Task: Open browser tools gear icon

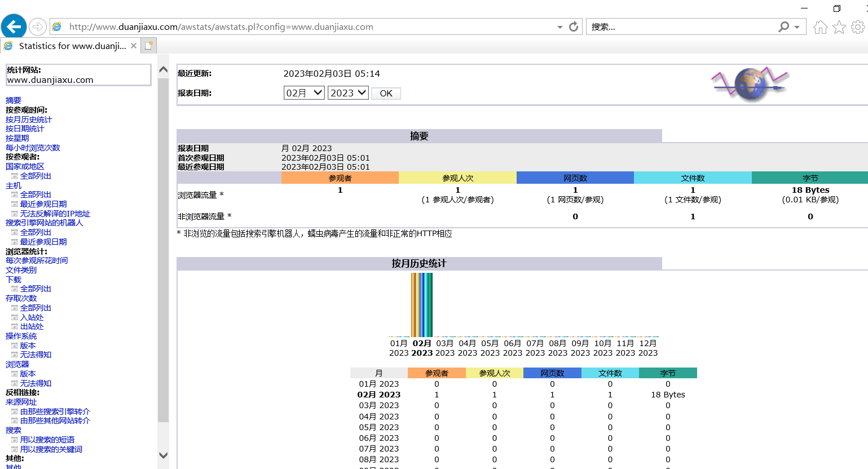Action: pyautogui.click(x=858, y=27)
